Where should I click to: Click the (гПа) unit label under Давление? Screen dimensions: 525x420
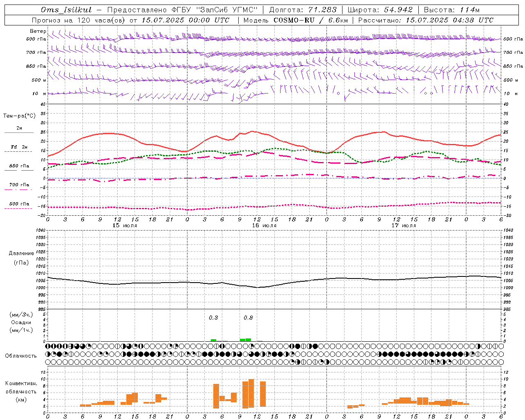click(21, 262)
